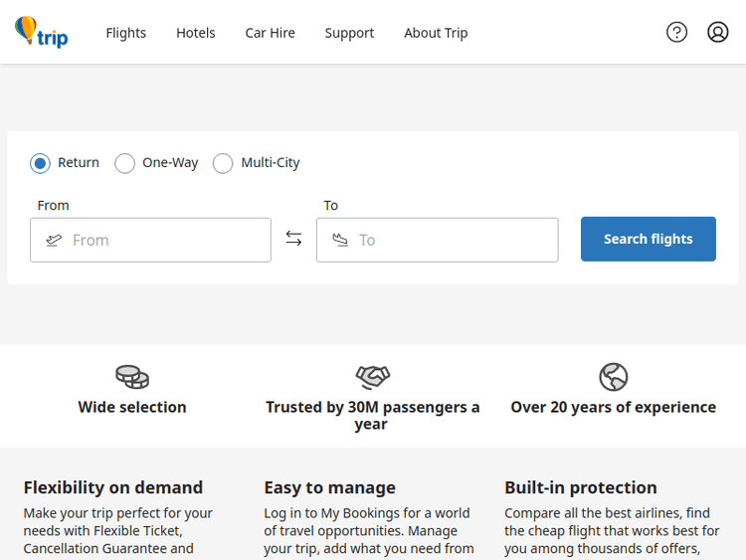
Task: Select the Return trip radio button
Action: click(40, 163)
